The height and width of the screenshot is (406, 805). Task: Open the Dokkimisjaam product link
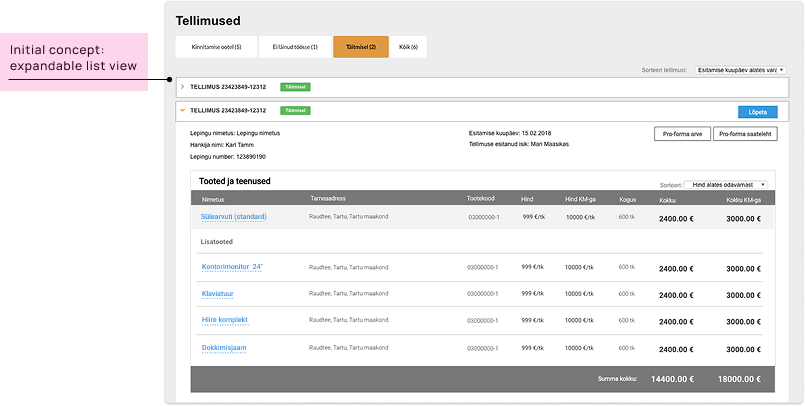(224, 347)
